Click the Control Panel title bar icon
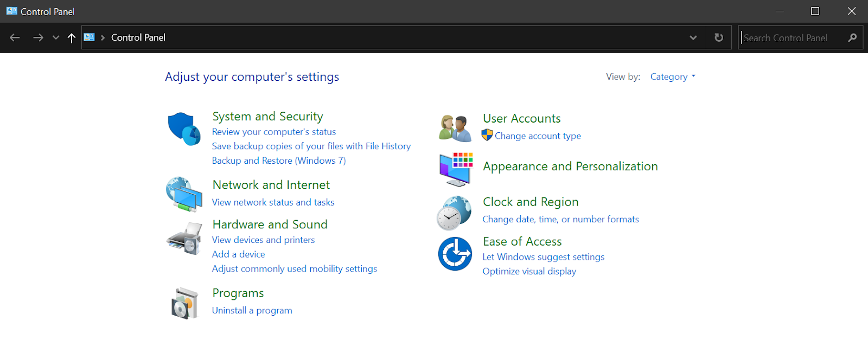The height and width of the screenshot is (346, 868). click(x=11, y=11)
